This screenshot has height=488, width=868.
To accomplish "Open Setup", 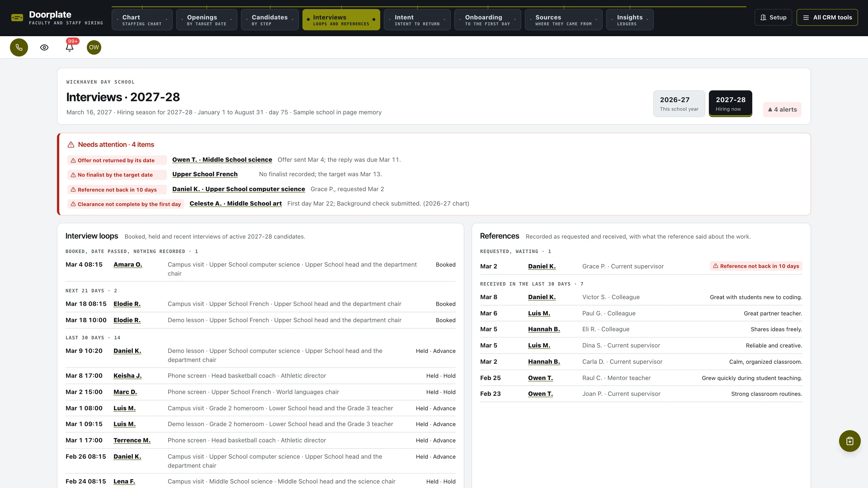I will point(773,18).
